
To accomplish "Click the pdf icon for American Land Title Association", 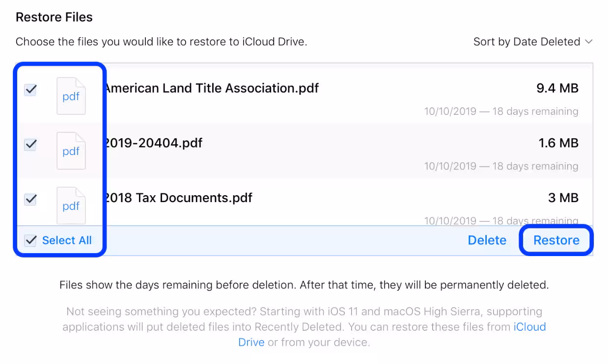I will [x=71, y=96].
